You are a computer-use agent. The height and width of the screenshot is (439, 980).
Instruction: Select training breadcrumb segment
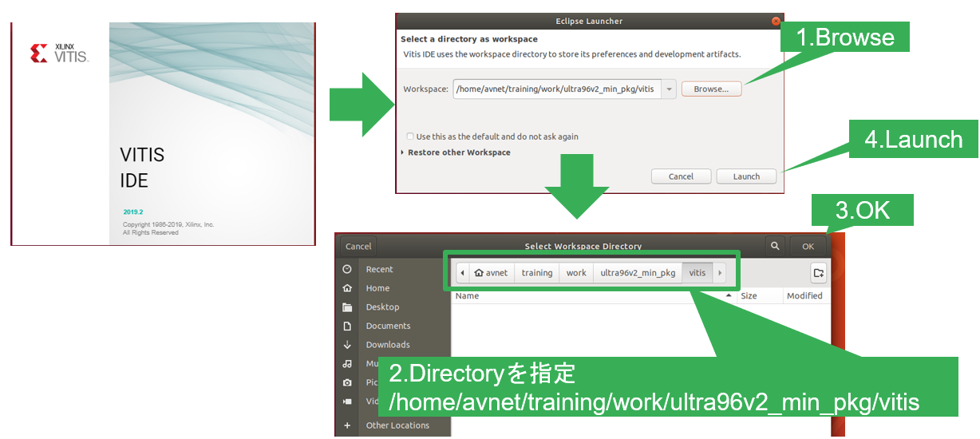(x=537, y=272)
